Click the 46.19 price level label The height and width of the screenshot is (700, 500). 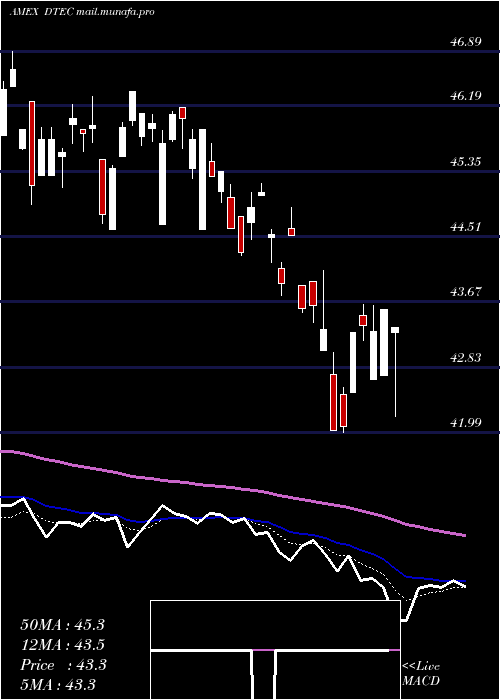[466, 96]
